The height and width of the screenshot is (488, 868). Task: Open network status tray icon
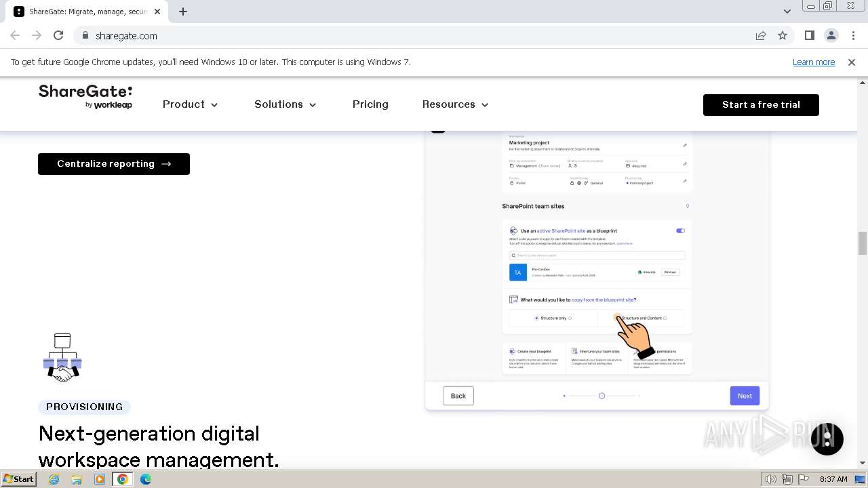pos(787,479)
